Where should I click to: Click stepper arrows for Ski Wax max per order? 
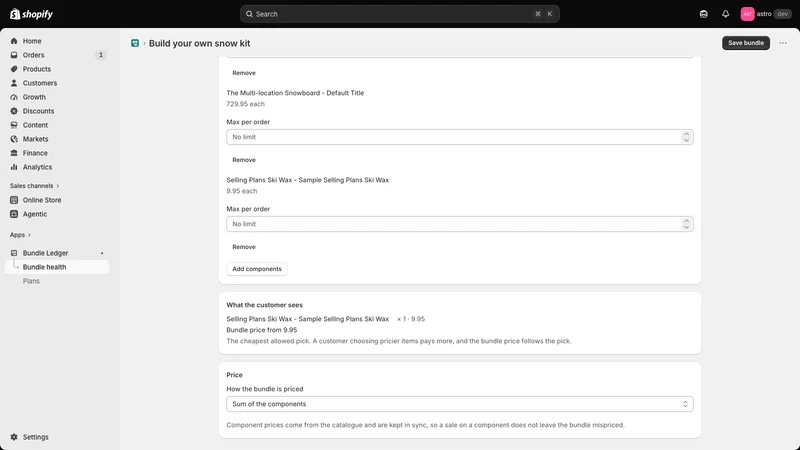(686, 224)
